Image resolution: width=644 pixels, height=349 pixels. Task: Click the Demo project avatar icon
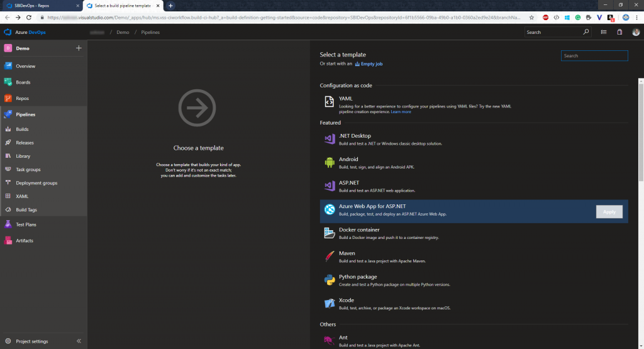pyautogui.click(x=8, y=48)
